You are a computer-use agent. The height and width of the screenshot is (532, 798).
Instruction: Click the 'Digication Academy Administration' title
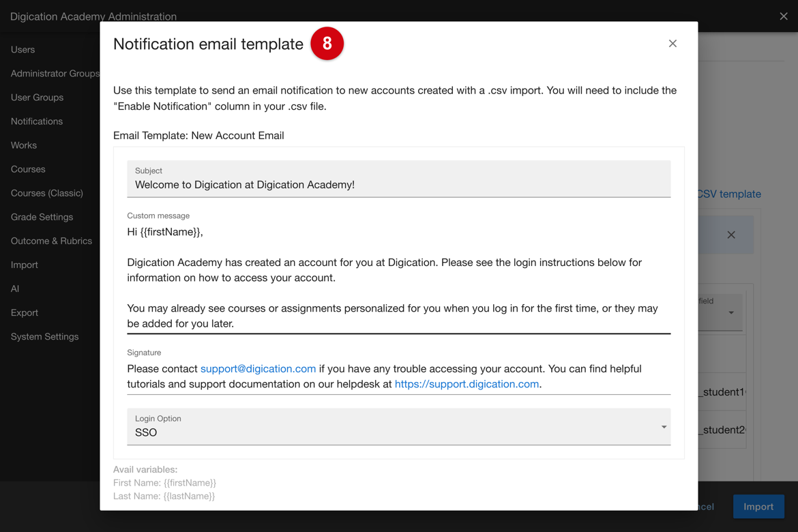click(x=93, y=16)
